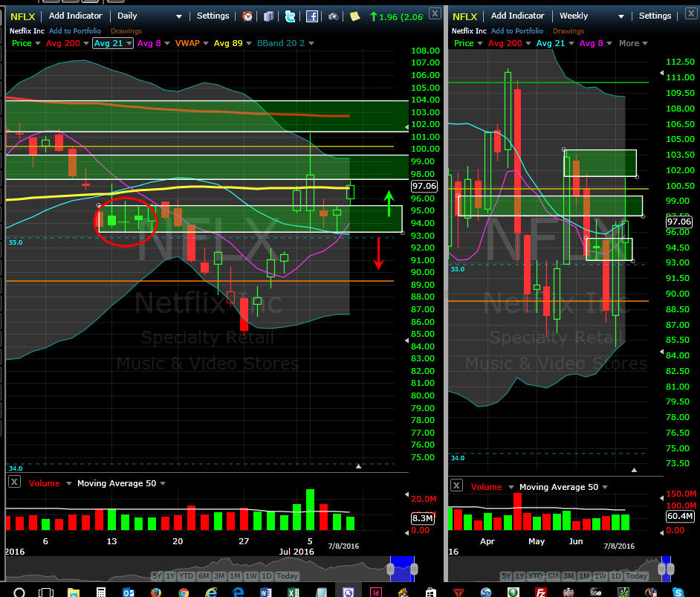This screenshot has height=597, width=700.
Task: Open Settings on the weekly chart
Action: (x=655, y=16)
